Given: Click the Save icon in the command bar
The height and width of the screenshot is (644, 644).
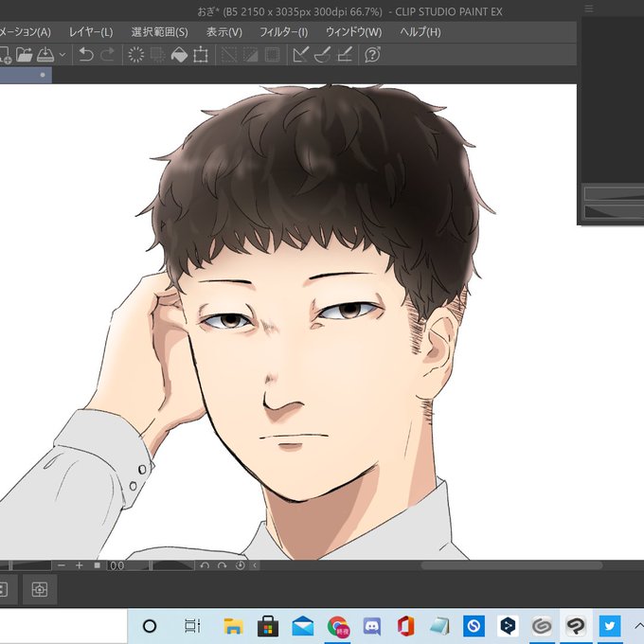Looking at the screenshot, I should [45, 54].
